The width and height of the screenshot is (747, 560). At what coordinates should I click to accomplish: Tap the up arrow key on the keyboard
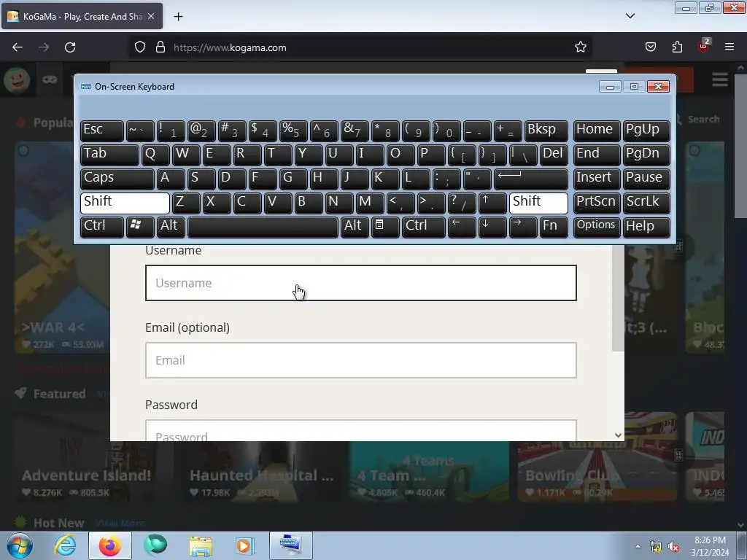coord(492,203)
